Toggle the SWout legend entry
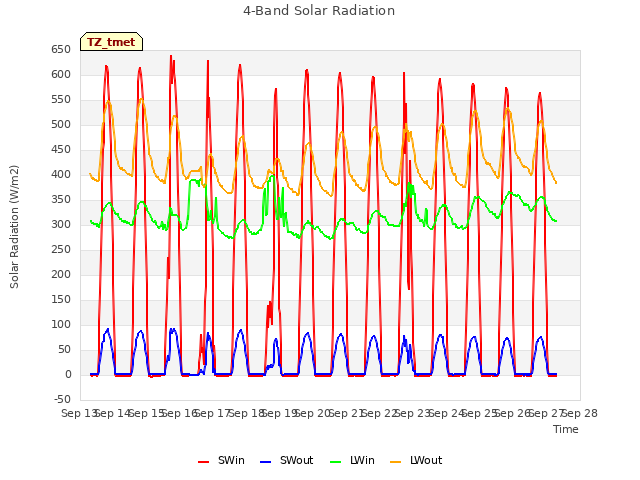Screen dimensions: 640x480 pyautogui.click(x=287, y=460)
